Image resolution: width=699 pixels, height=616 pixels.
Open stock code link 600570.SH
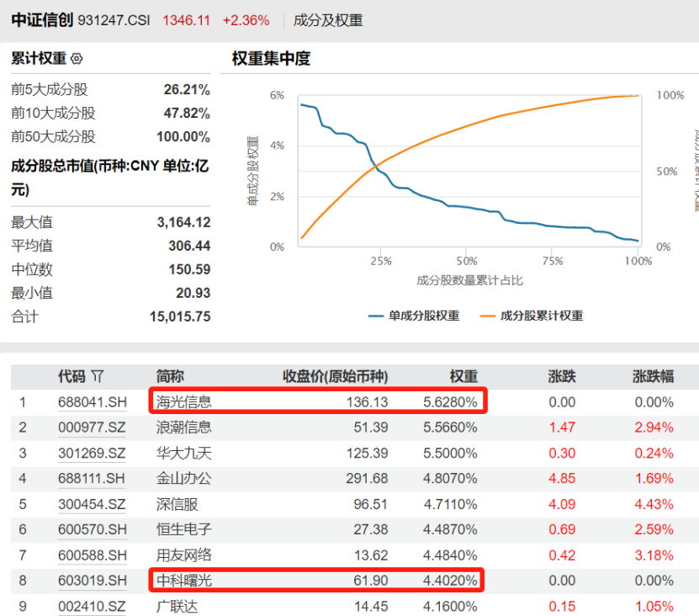point(93,529)
